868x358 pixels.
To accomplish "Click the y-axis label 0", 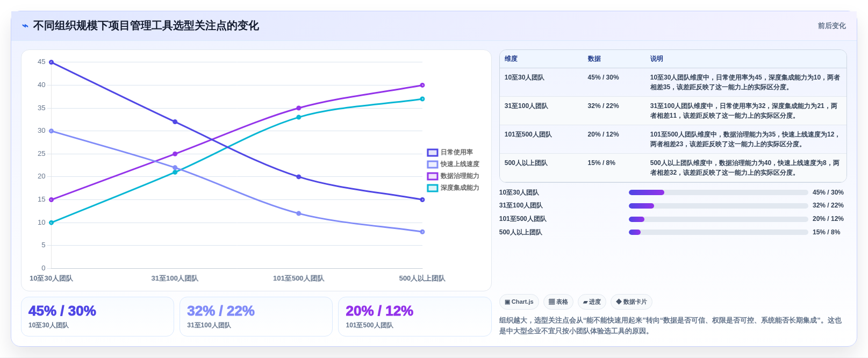I will pos(44,268).
